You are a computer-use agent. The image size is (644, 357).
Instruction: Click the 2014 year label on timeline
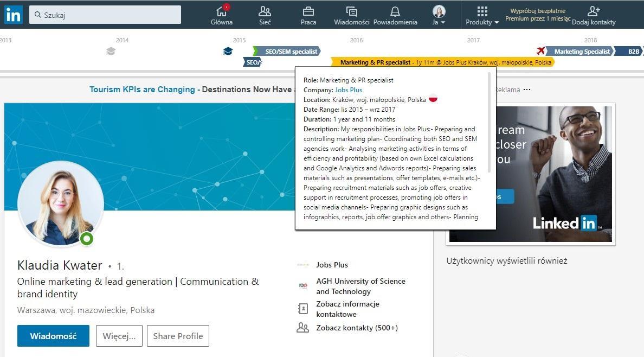pyautogui.click(x=122, y=40)
